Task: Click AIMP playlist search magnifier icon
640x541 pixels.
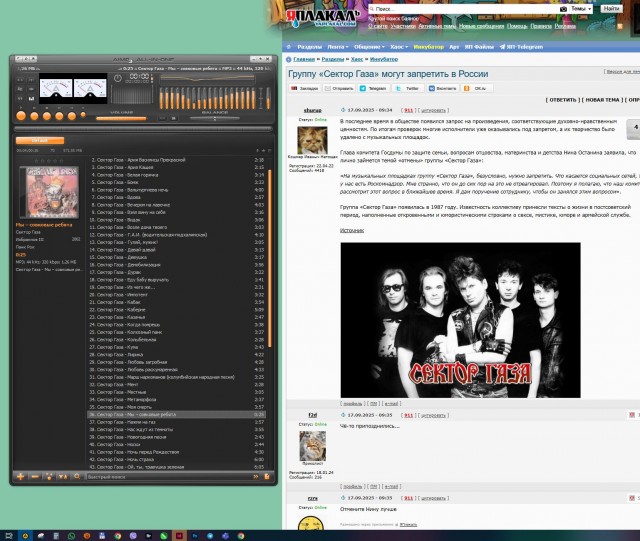Action: [77, 476]
